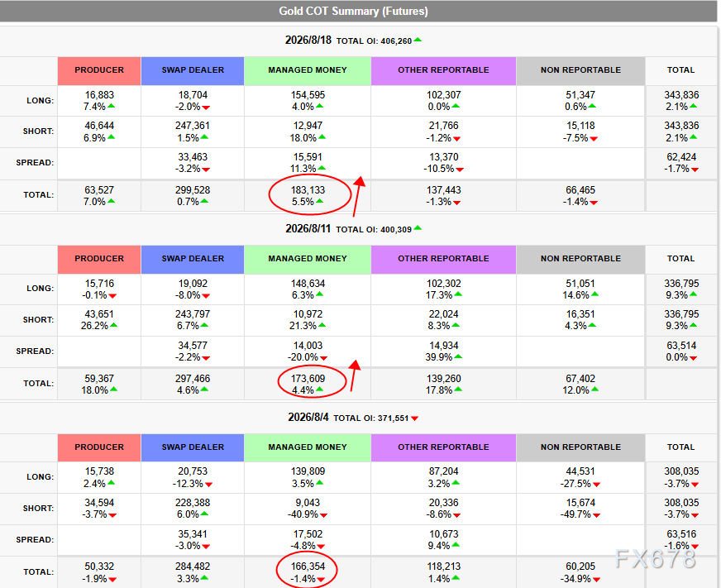Viewport: 721px width, 588px height.
Task: Click Producer short value 43,651
Action: (x=99, y=314)
